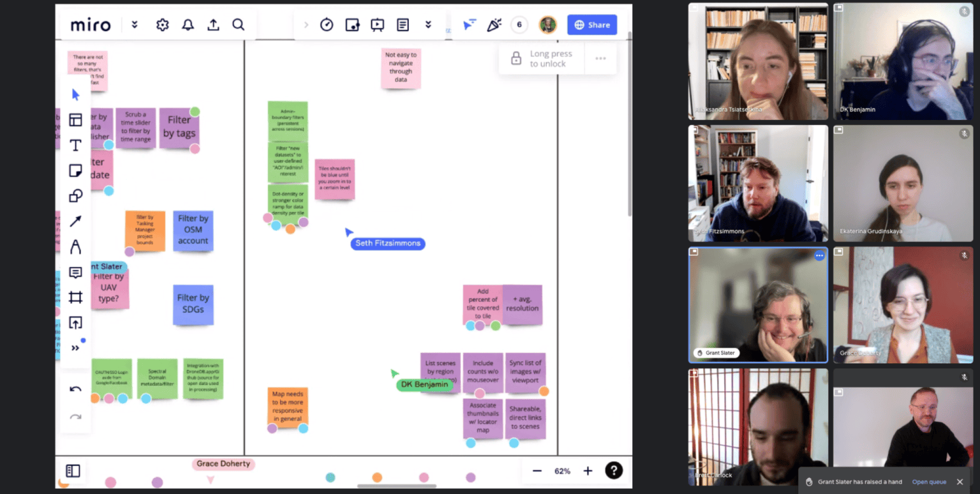Expand more tools in left toolbar
The height and width of the screenshot is (494, 980).
pos(75,348)
